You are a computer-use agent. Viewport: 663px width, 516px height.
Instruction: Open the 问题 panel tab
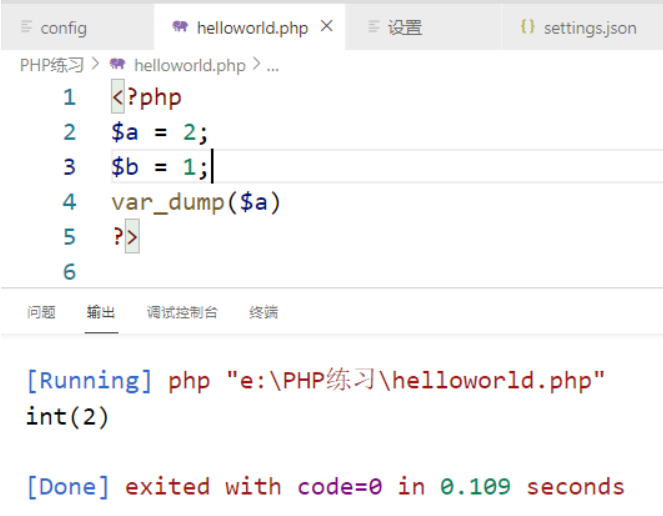pyautogui.click(x=41, y=312)
